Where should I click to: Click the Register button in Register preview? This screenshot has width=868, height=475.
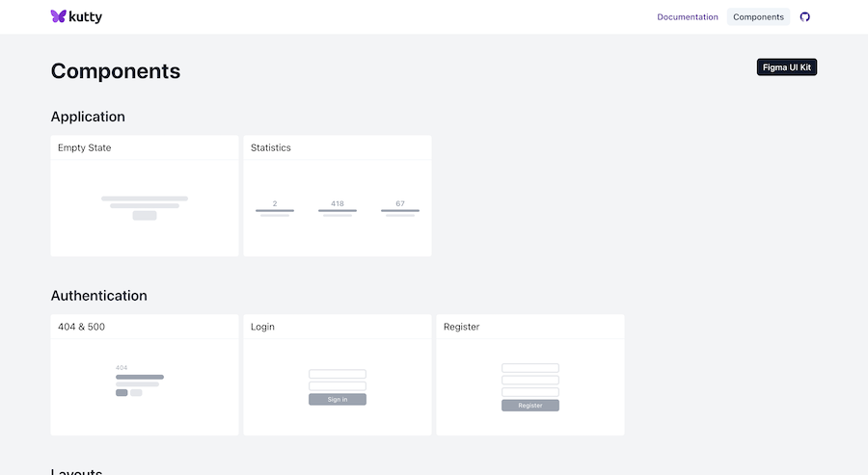click(530, 406)
